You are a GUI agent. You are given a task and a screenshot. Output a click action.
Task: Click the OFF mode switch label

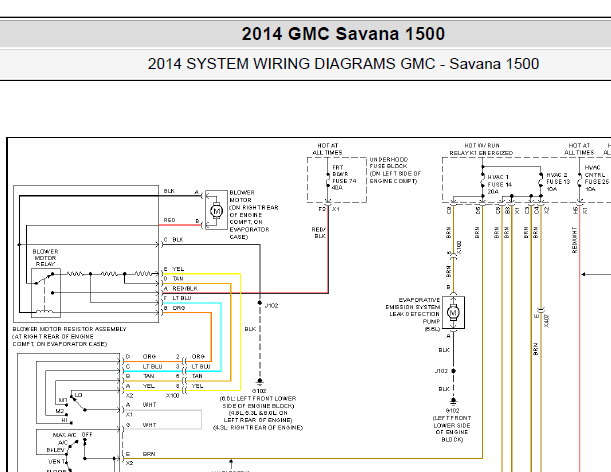click(87, 435)
